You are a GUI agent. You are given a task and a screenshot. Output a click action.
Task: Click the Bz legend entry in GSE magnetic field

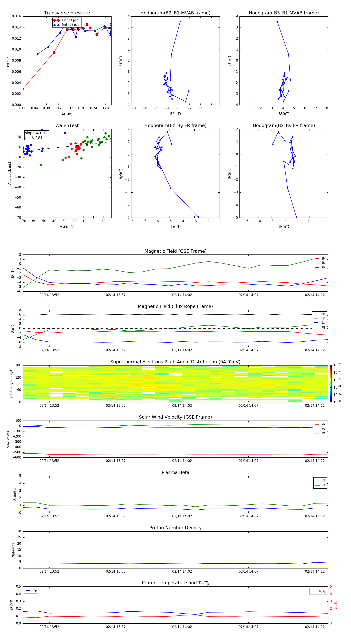320,268
